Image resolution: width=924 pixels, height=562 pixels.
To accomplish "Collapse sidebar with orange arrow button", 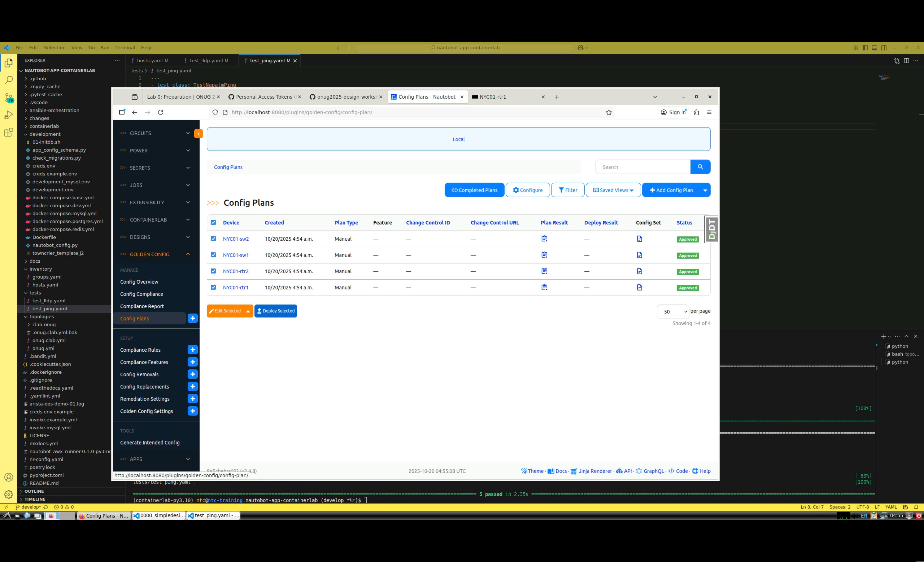I will 198,133.
